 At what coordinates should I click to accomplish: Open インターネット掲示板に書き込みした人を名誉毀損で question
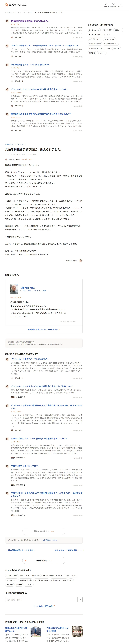coord(47,407)
